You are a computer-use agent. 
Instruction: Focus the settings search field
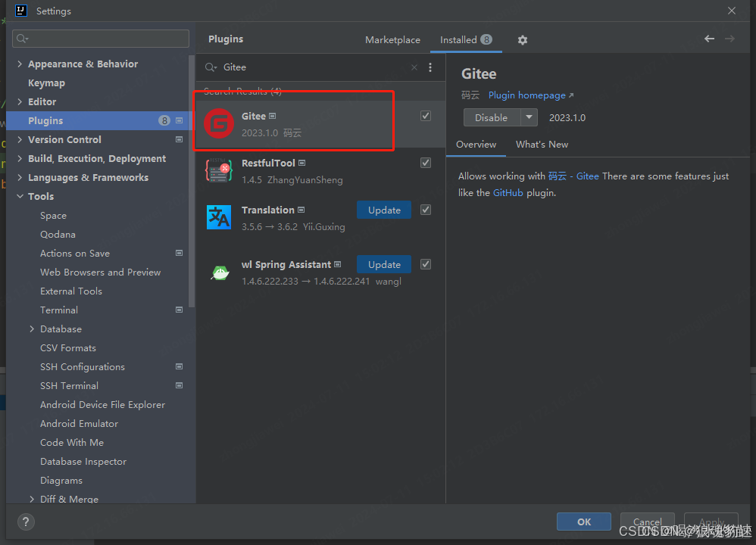[x=101, y=39]
